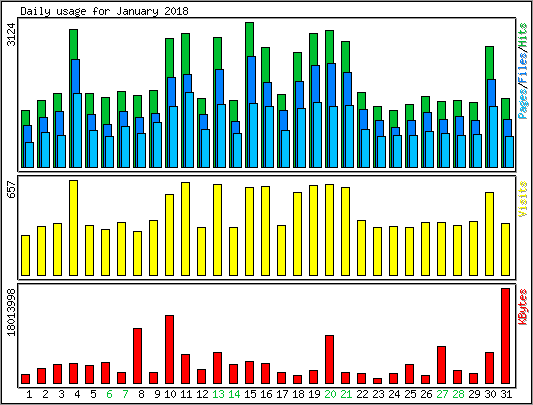Screen dimensions: 533x405
Task: Select day label 3 on the x-axis
Action: (x=61, y=394)
